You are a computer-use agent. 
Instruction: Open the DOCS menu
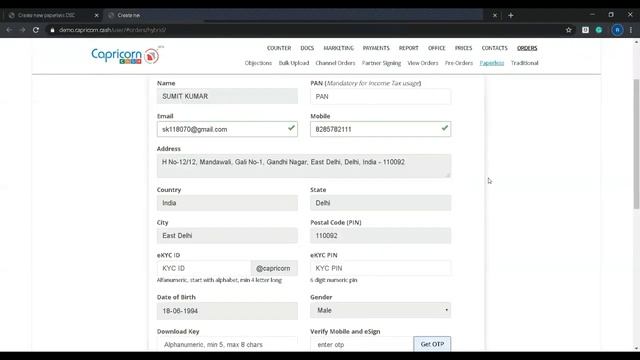[307, 48]
